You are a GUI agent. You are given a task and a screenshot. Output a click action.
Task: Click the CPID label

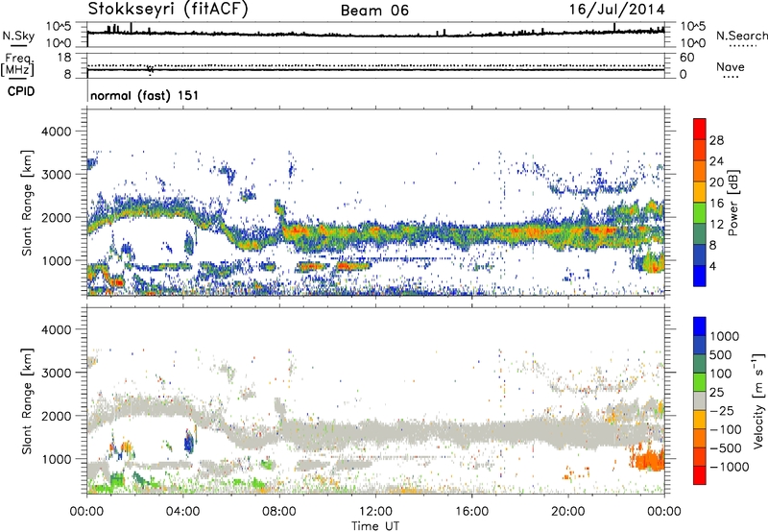tap(21, 91)
